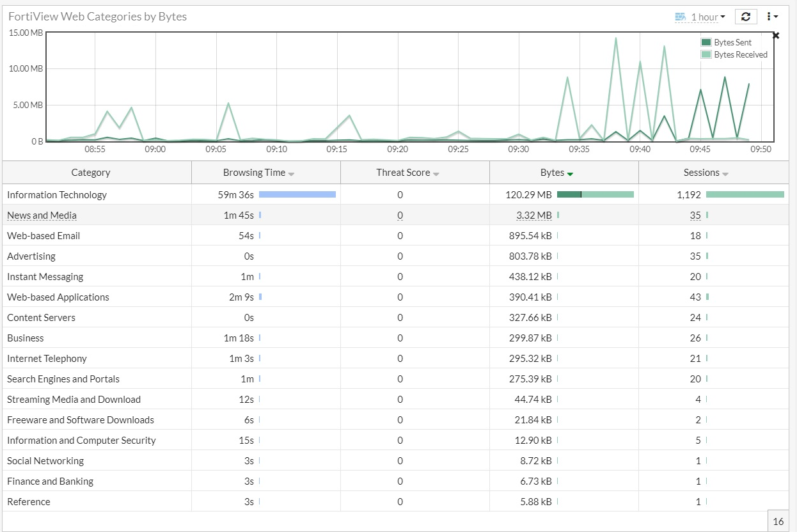The height and width of the screenshot is (532, 797).
Task: Click the row count 16 indicator
Action: 778,521
